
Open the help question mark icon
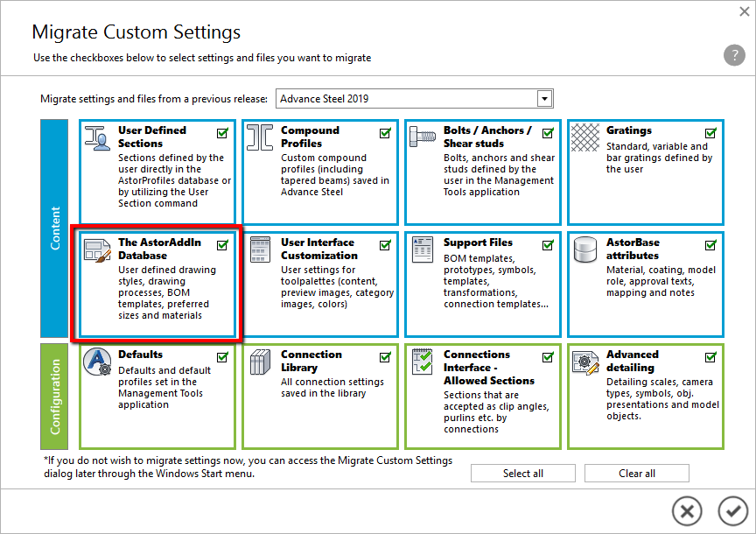[734, 55]
